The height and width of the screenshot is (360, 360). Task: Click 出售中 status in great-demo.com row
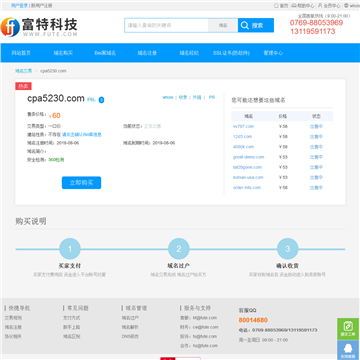tap(316, 157)
